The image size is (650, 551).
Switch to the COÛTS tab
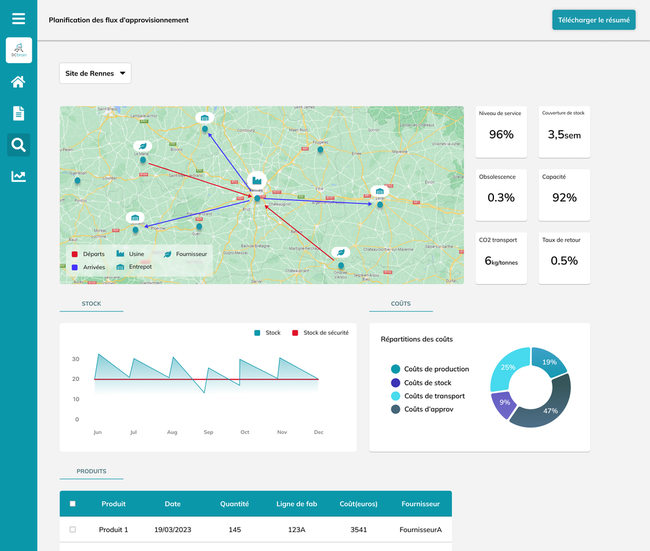pos(401,304)
